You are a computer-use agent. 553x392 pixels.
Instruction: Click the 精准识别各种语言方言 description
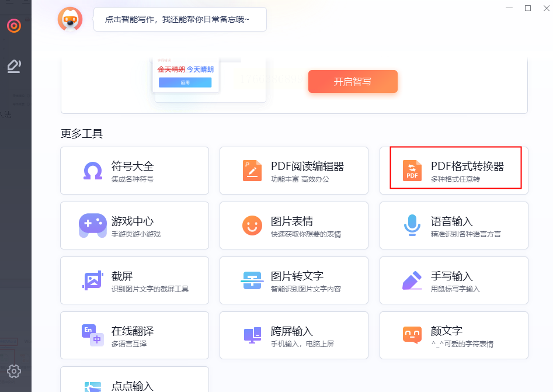pyautogui.click(x=466, y=234)
